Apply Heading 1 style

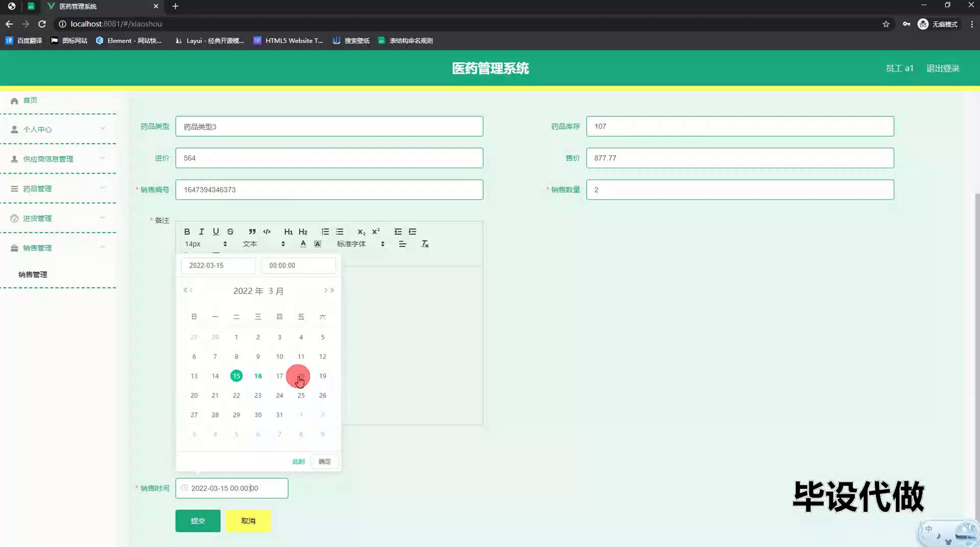[x=288, y=232]
